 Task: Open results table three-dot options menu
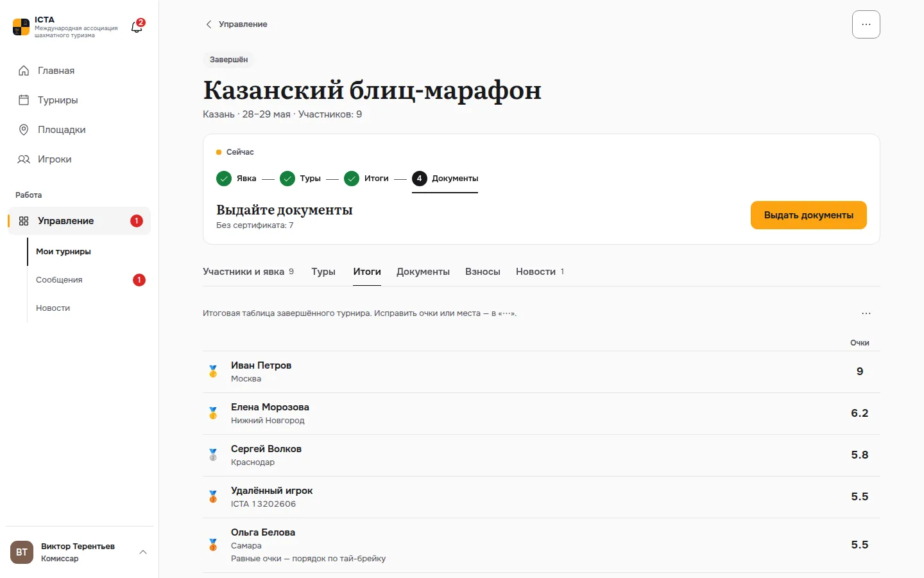point(866,313)
